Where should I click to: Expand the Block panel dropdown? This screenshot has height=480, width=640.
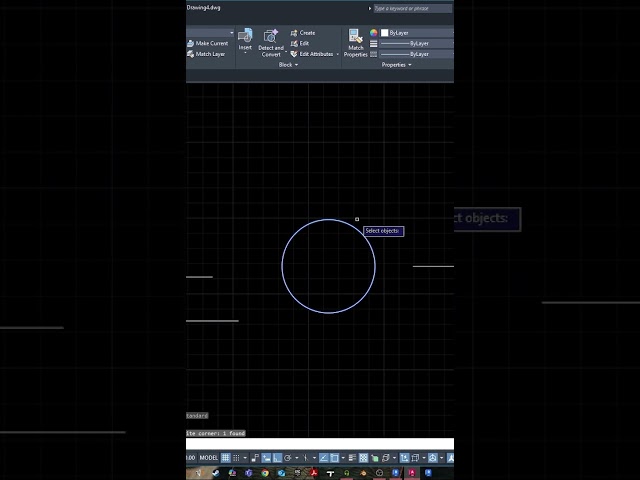click(x=296, y=65)
